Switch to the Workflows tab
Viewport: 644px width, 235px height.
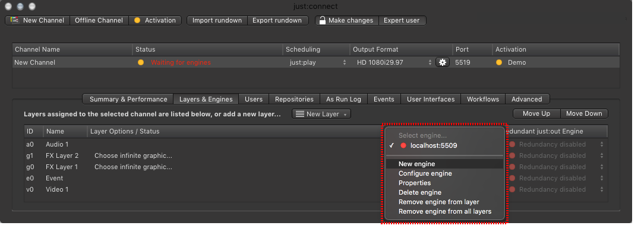tap(483, 99)
